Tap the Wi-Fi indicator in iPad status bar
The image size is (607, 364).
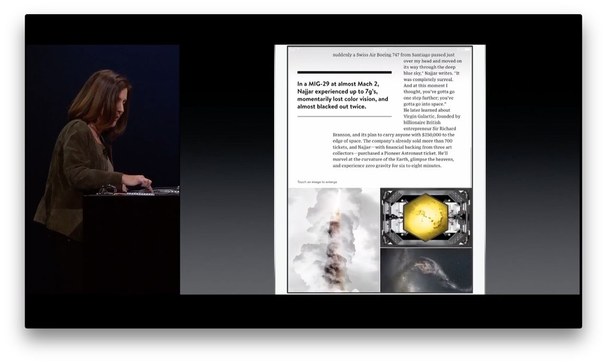pyautogui.click(x=298, y=49)
